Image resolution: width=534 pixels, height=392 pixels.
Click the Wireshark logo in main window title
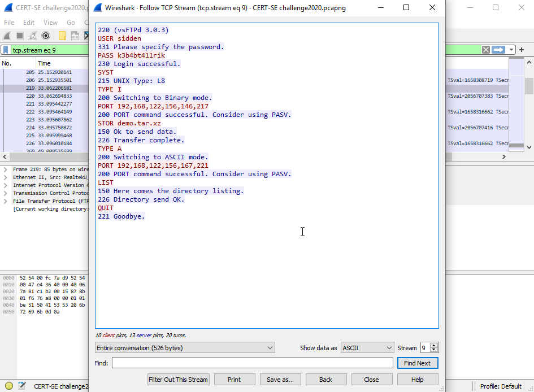pyautogui.click(x=8, y=7)
